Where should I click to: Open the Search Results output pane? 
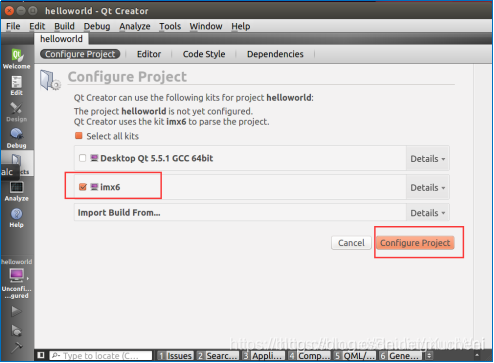tap(218, 356)
